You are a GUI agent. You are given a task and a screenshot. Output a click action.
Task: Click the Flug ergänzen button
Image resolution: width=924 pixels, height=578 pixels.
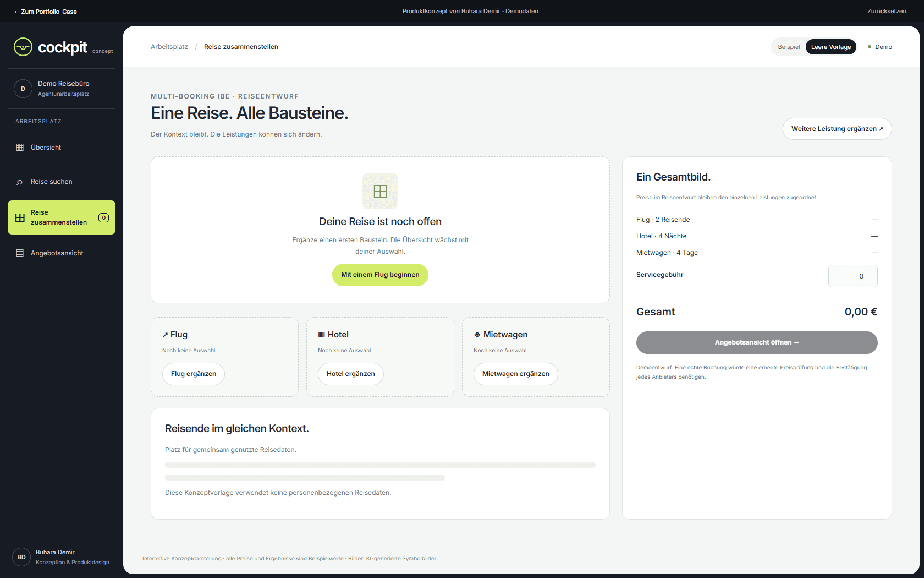[x=194, y=374]
